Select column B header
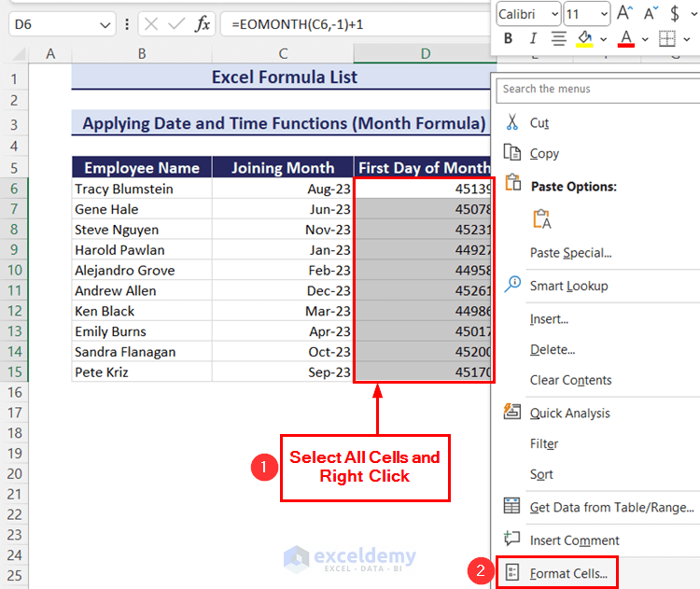Screen dimensions: 700x589 (142, 54)
